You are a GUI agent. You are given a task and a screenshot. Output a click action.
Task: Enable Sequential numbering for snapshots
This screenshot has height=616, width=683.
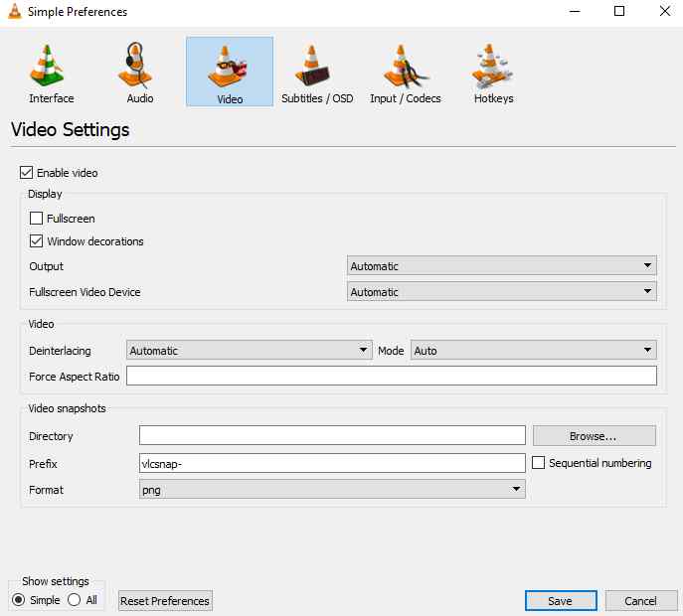coord(539,462)
